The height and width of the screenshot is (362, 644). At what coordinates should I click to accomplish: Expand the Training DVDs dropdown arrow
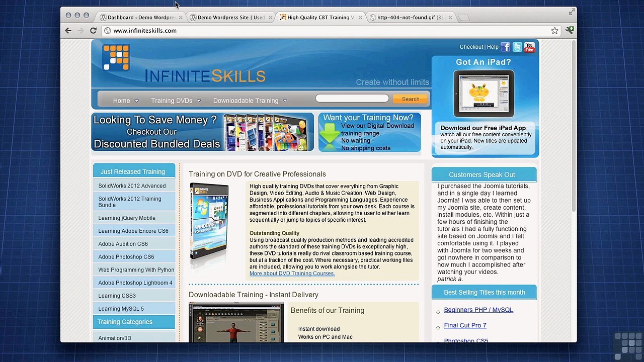199,101
